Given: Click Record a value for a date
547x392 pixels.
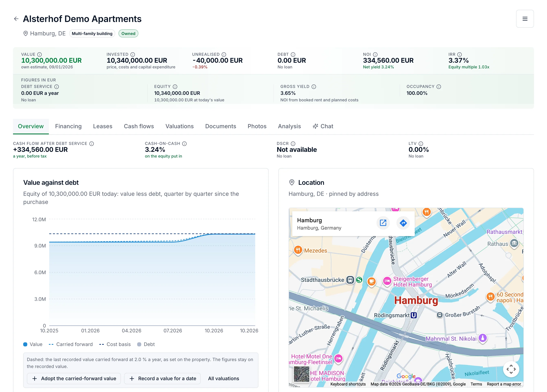Looking at the screenshot, I should [x=163, y=379].
